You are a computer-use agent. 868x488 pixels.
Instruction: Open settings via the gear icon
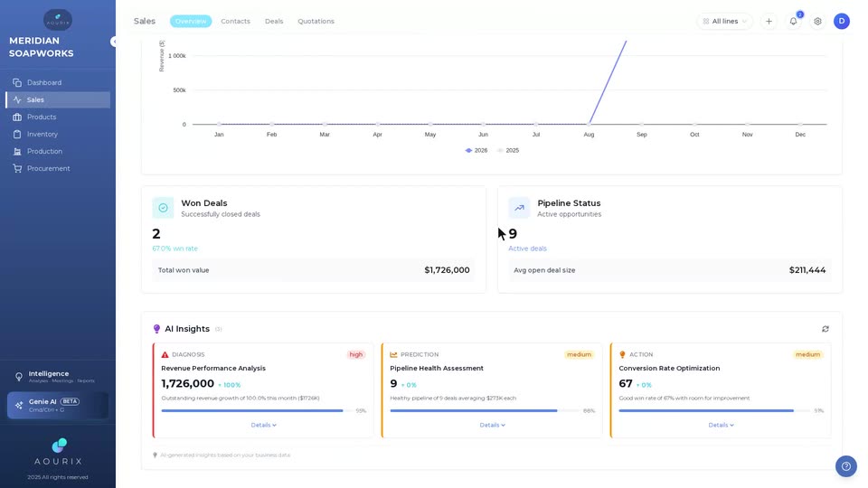point(817,21)
